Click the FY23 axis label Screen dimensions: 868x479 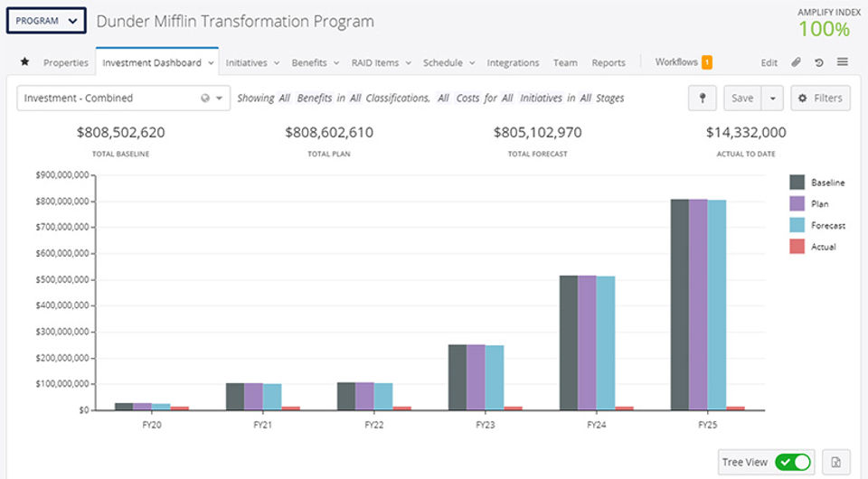(x=485, y=425)
